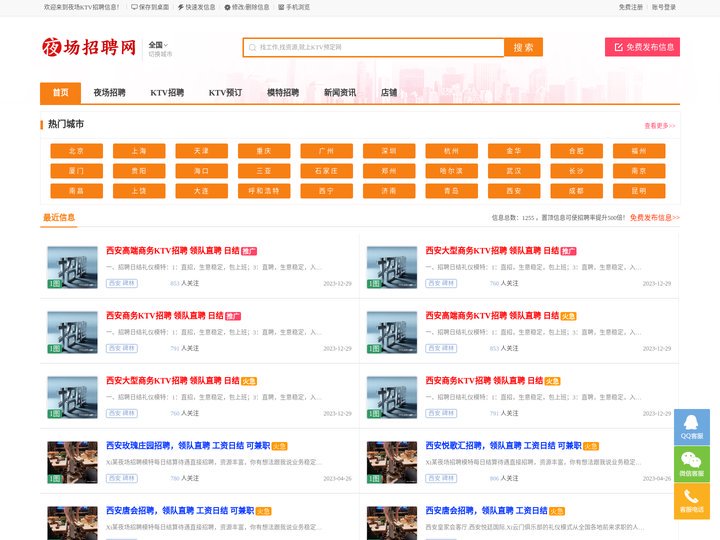The height and width of the screenshot is (540, 720).
Task: Open the KTV招聘 tab
Action: pyautogui.click(x=167, y=93)
